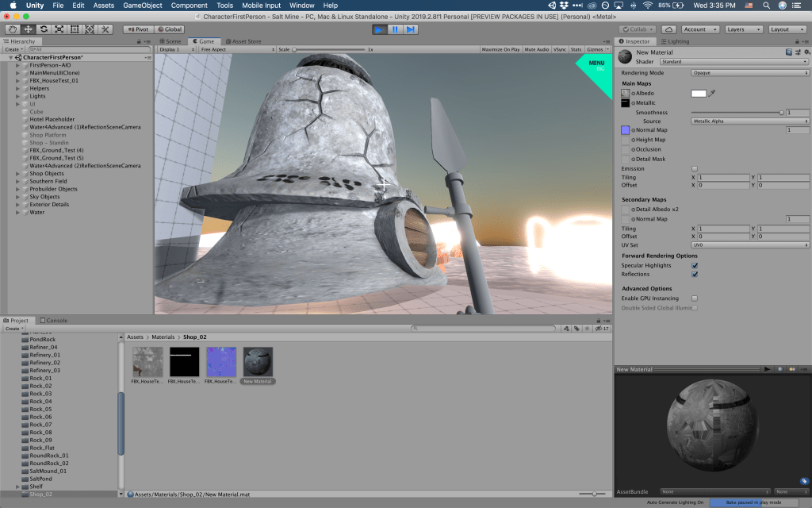Click the Albedo white color swatch
This screenshot has width=812, height=508.
699,94
